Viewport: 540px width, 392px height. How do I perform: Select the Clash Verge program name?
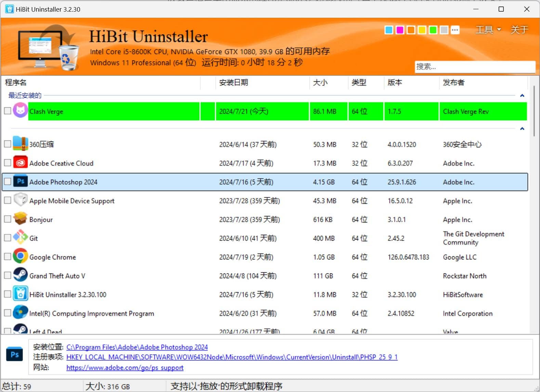pyautogui.click(x=46, y=111)
